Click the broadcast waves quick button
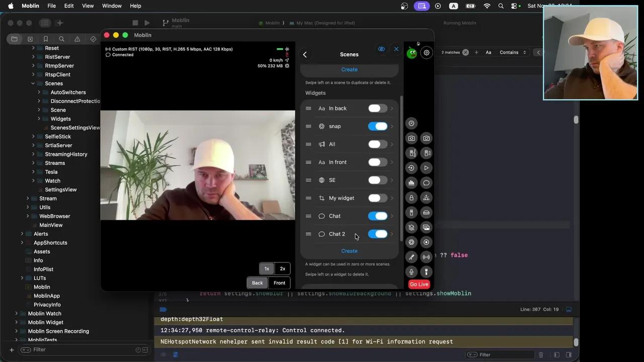Viewport: 644px width, 362px height. [427, 257]
